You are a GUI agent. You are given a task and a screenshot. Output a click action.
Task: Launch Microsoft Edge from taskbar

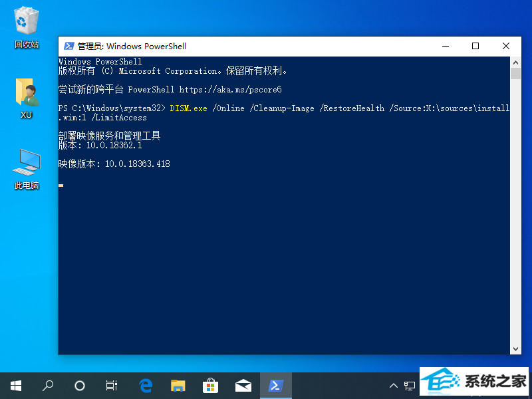click(146, 386)
